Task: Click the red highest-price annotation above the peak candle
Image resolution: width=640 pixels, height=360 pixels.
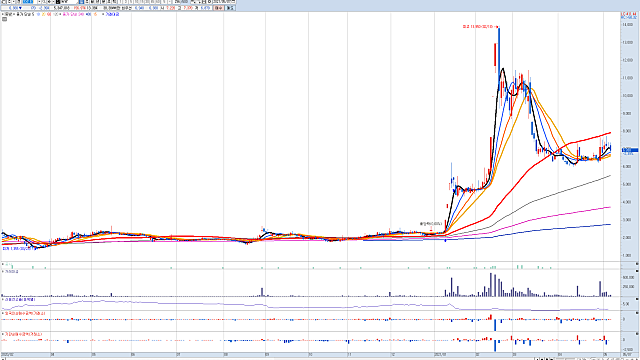Action: pos(480,27)
